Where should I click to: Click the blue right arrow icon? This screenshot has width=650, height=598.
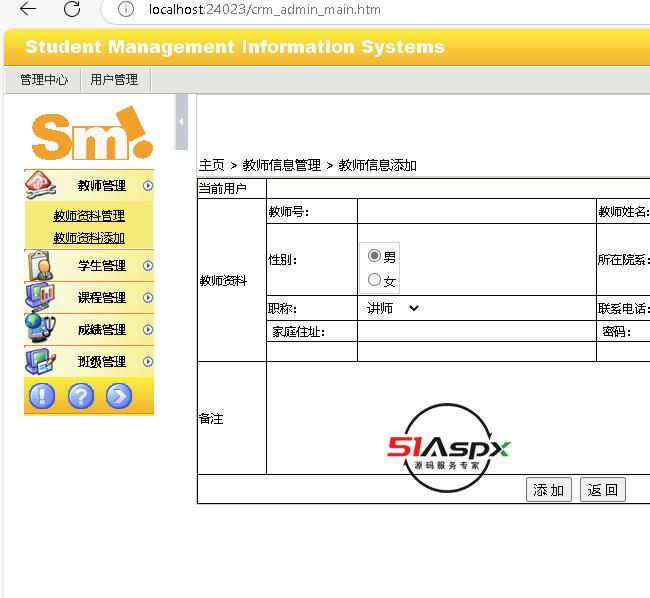click(119, 396)
